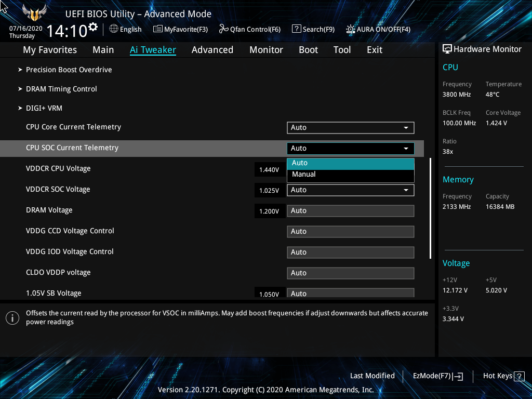Image resolution: width=532 pixels, height=399 pixels.
Task: Click the Memory section heading
Action: (458, 179)
